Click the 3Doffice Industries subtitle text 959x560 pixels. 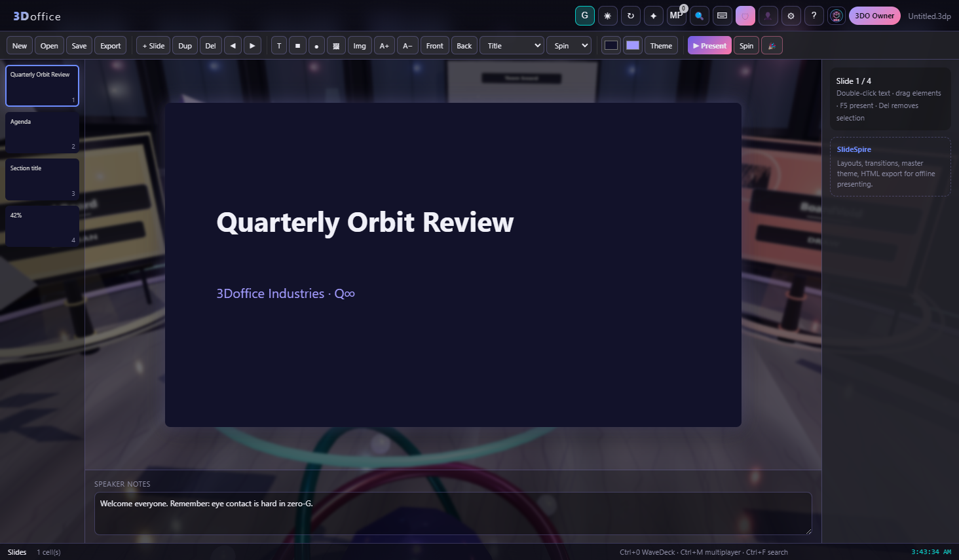tap(286, 293)
